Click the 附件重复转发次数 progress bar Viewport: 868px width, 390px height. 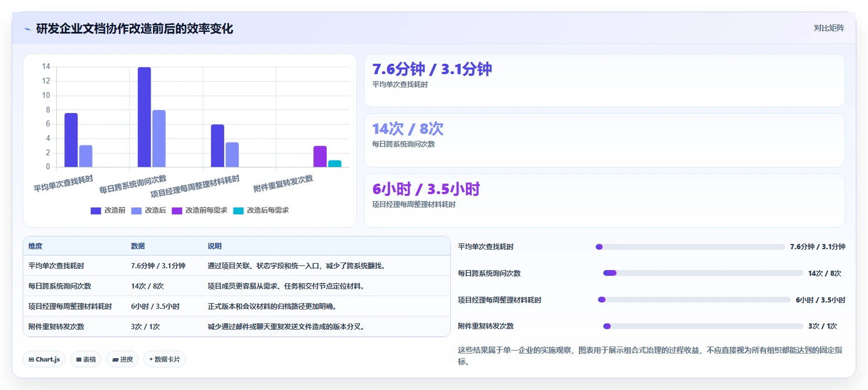pos(703,326)
